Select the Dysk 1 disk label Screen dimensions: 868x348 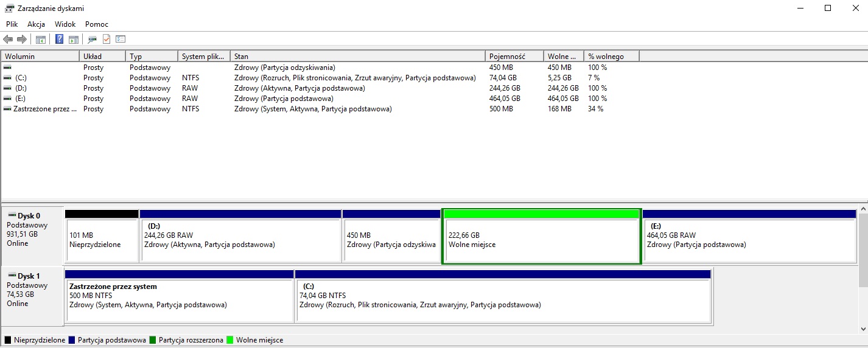pyautogui.click(x=33, y=296)
